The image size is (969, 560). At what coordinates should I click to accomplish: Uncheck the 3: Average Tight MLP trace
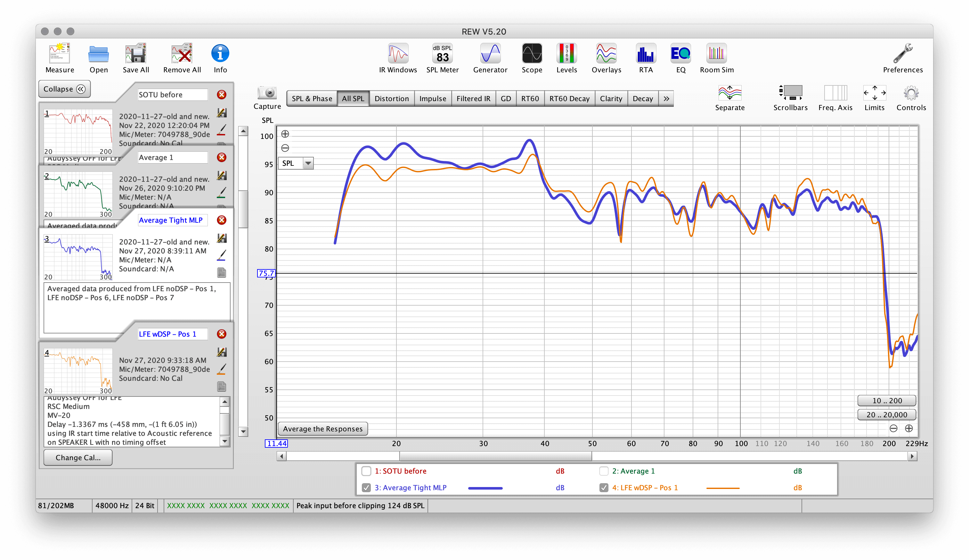[366, 487]
